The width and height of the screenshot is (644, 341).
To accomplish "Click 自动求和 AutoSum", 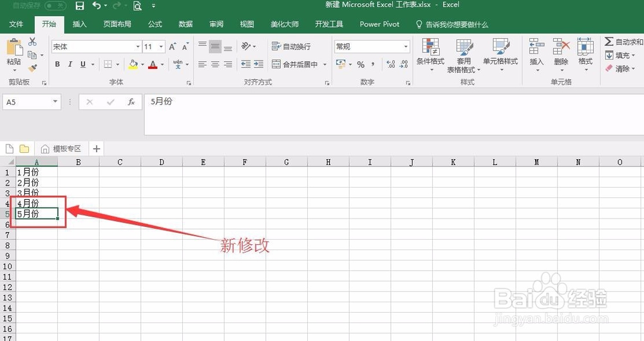I will pyautogui.click(x=623, y=41).
